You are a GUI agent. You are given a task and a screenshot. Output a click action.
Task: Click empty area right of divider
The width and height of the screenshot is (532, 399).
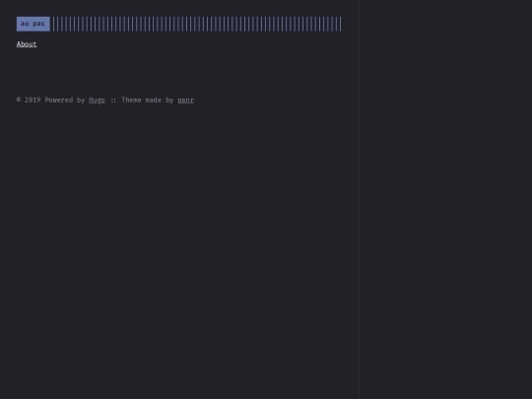[446, 199]
